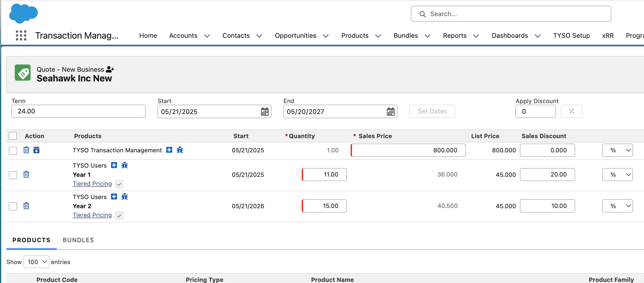The width and height of the screenshot is (644, 283).
Task: Open discount type dropdown for Year 1 row
Action: tap(617, 175)
